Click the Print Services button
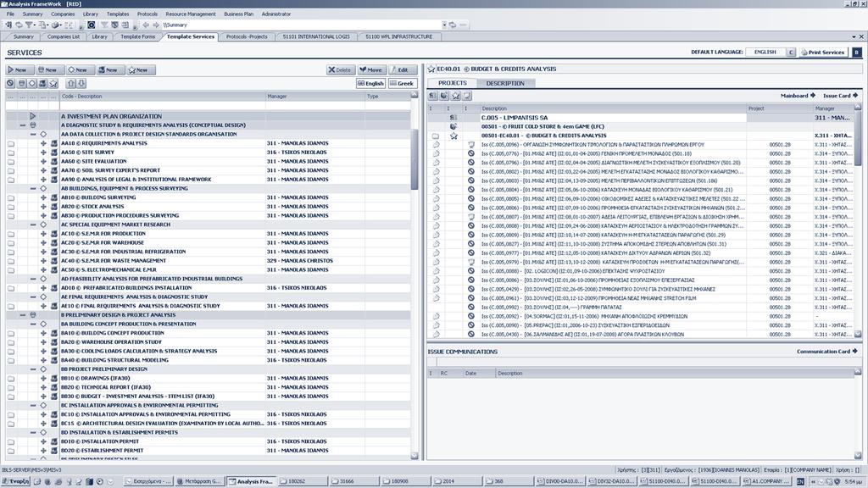The image size is (868, 488). [822, 52]
